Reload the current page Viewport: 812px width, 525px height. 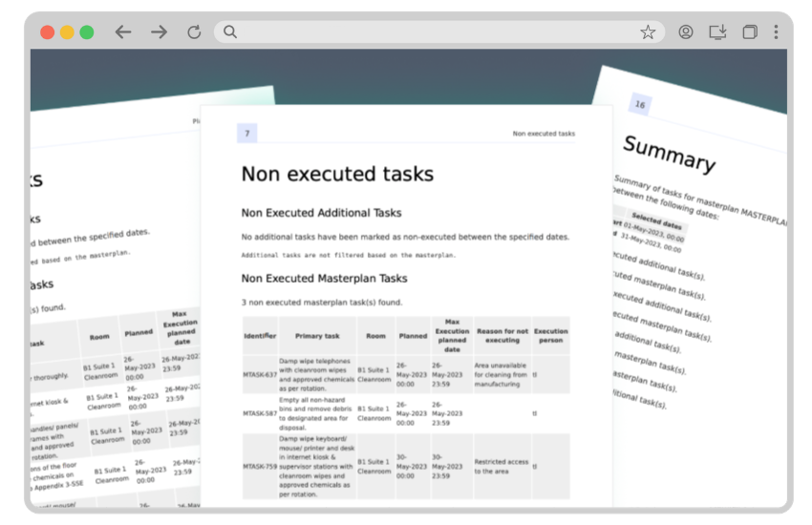(194, 31)
